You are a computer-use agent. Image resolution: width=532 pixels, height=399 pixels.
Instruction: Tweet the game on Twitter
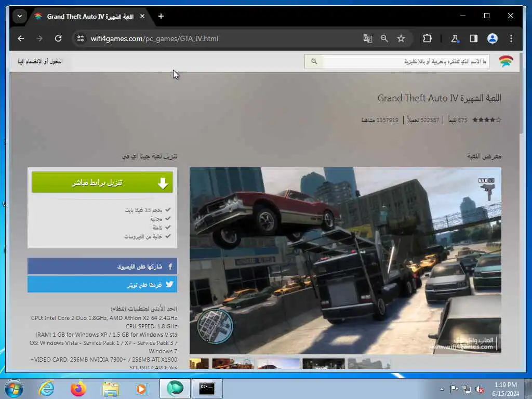point(102,284)
